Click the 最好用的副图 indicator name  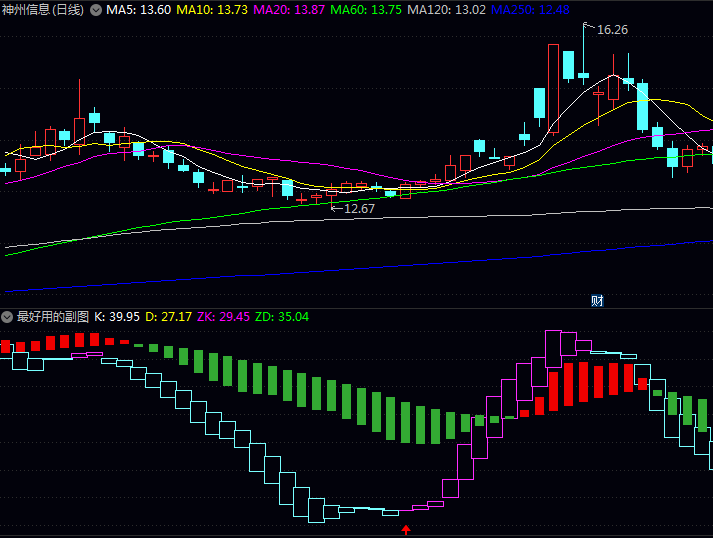53,317
